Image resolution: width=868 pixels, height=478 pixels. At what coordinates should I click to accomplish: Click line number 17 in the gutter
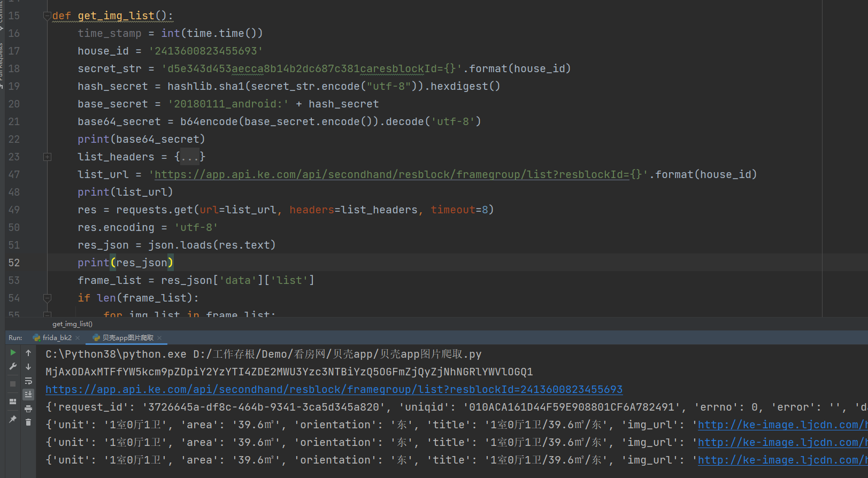pyautogui.click(x=14, y=51)
